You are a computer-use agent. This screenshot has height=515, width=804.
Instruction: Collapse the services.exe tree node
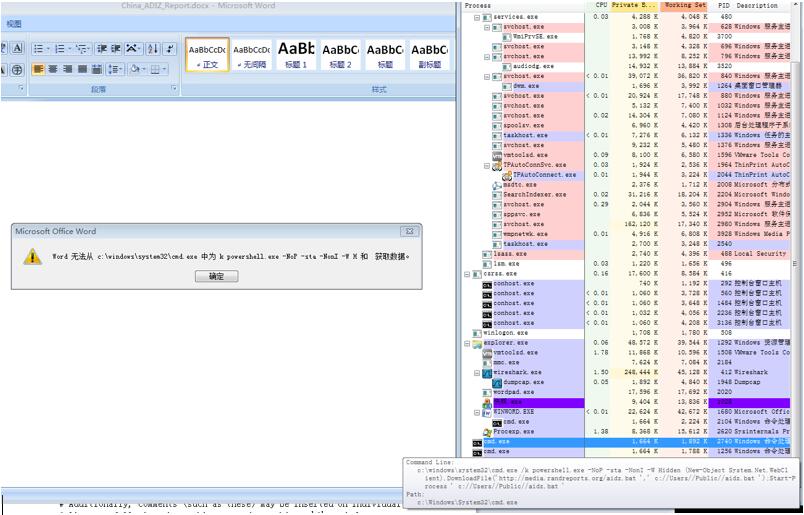coord(477,17)
